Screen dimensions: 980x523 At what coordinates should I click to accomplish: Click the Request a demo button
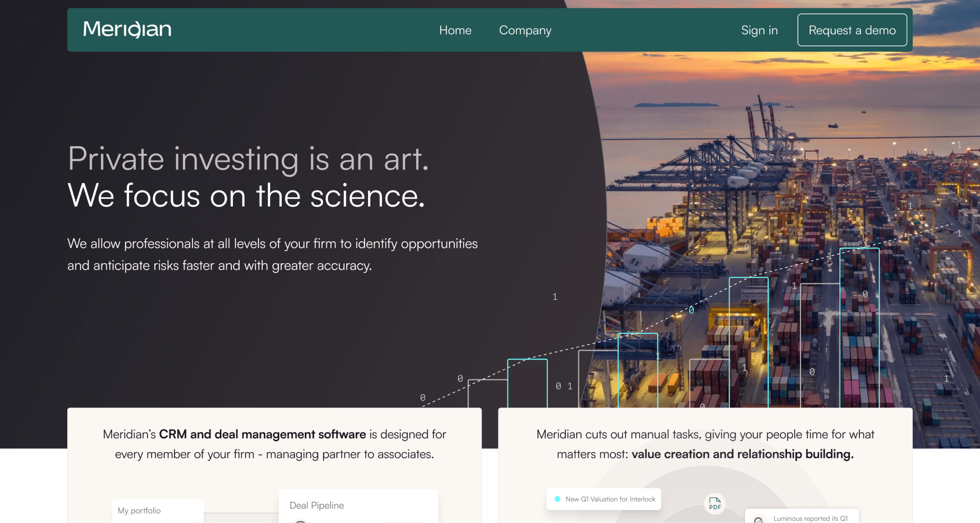[852, 30]
